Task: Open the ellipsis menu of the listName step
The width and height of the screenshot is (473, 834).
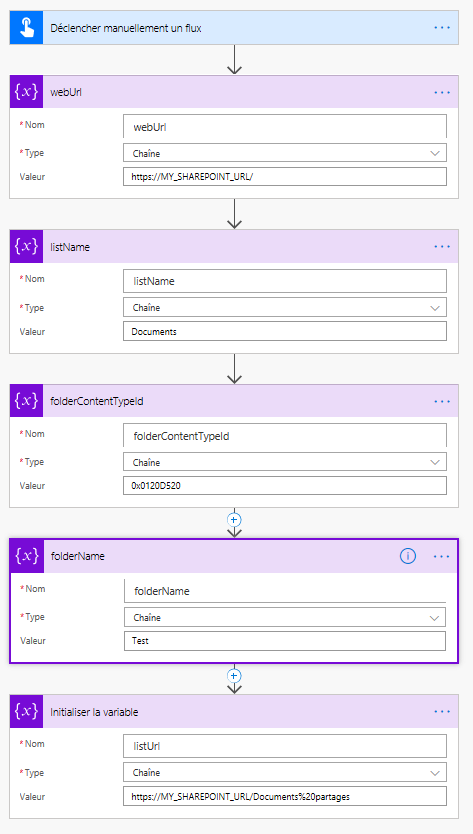Action: 442,246
